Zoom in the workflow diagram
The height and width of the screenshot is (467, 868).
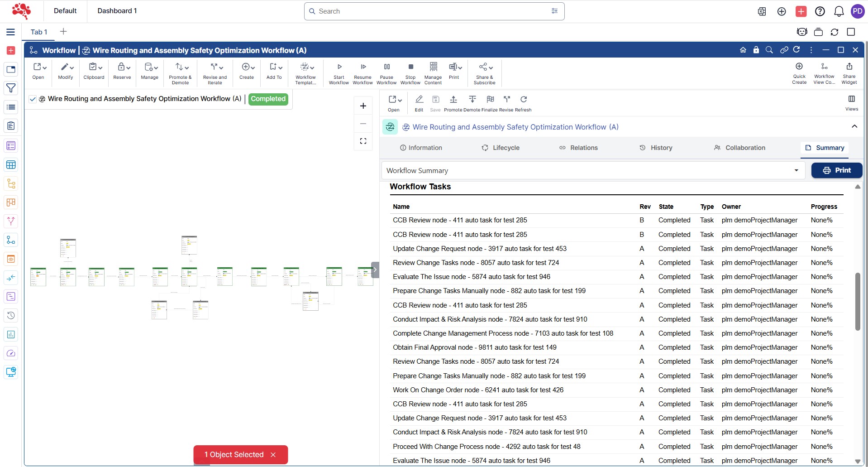pos(363,106)
